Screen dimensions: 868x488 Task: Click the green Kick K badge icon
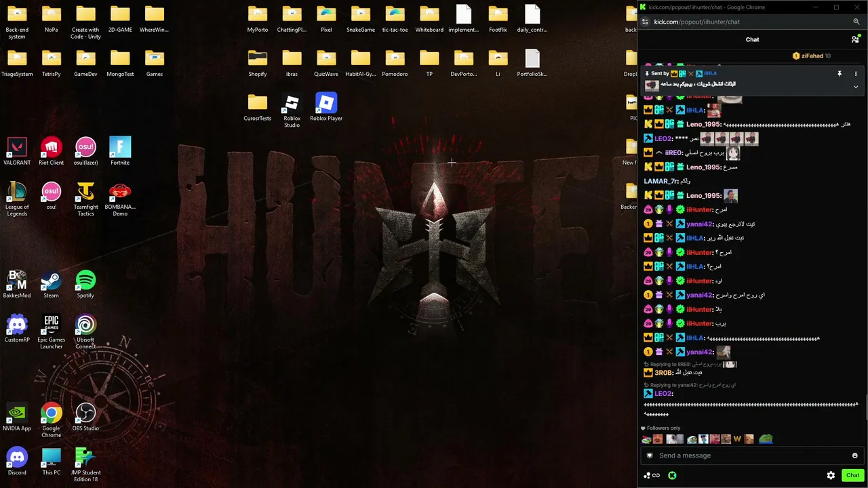tap(672, 475)
